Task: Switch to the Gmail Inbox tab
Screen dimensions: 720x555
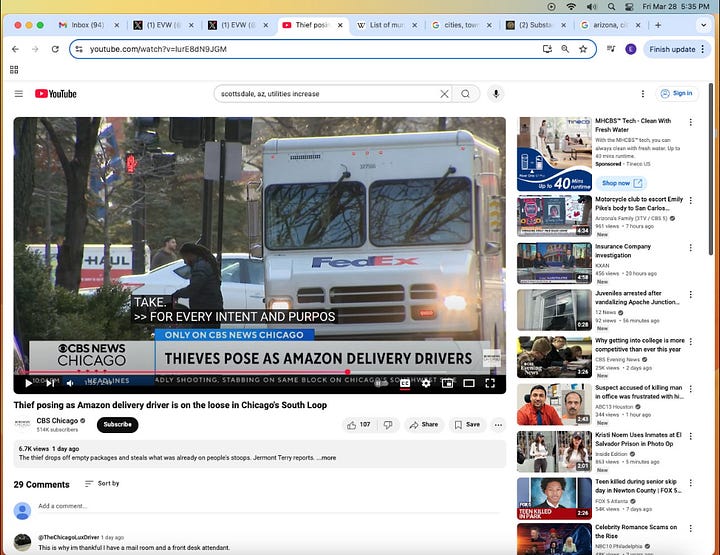Action: point(87,25)
